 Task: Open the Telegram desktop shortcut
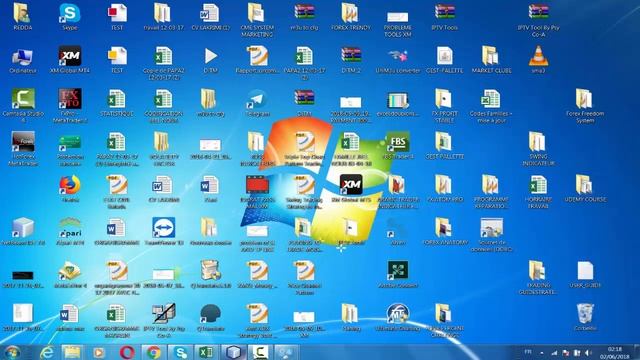tap(257, 103)
